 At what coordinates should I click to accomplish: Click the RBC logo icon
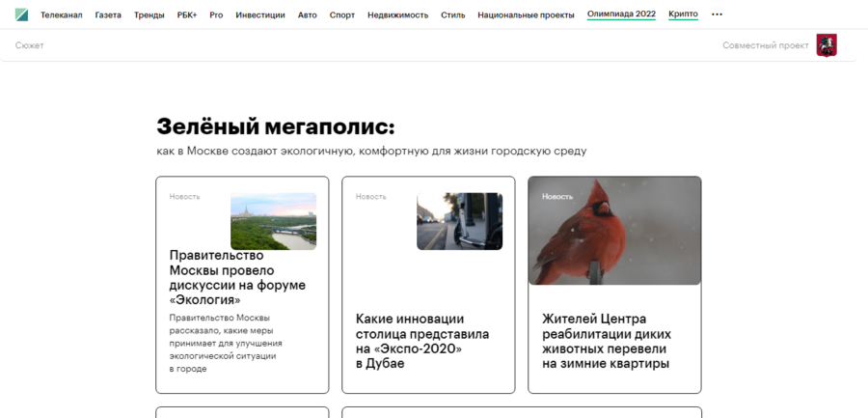21,15
